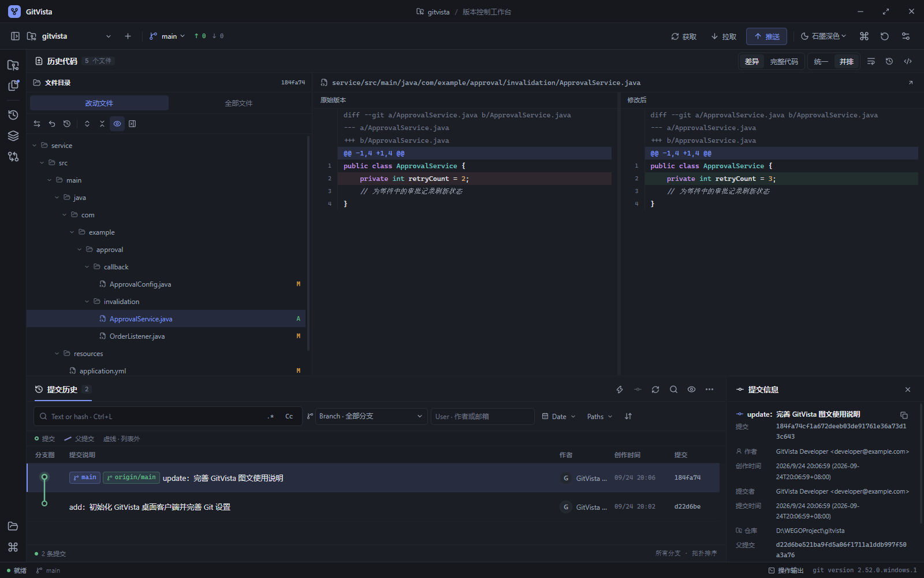Select the 差异 diff view tab
The height and width of the screenshot is (578, 924).
coord(752,61)
